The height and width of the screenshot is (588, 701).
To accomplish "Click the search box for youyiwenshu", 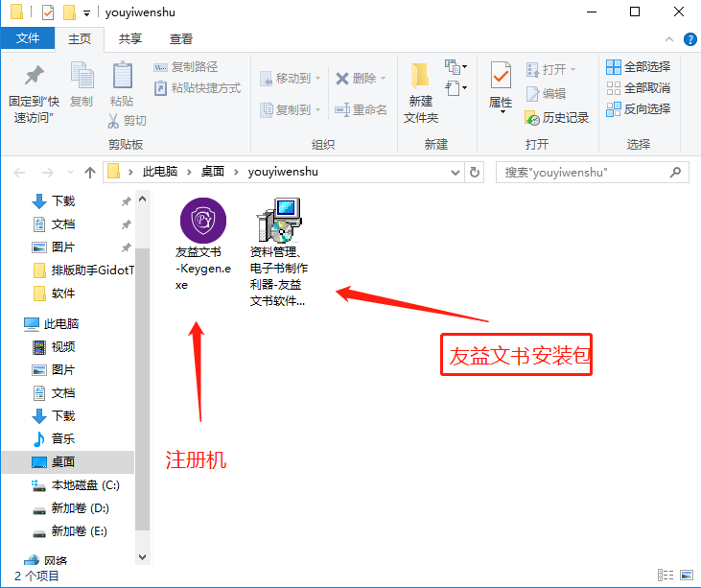I will coord(583,173).
